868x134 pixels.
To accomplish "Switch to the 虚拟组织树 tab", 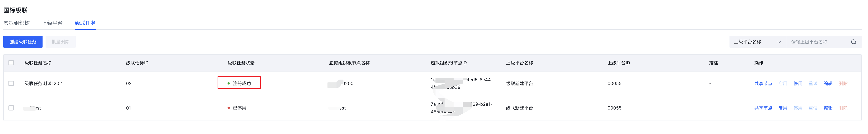I will [x=17, y=23].
